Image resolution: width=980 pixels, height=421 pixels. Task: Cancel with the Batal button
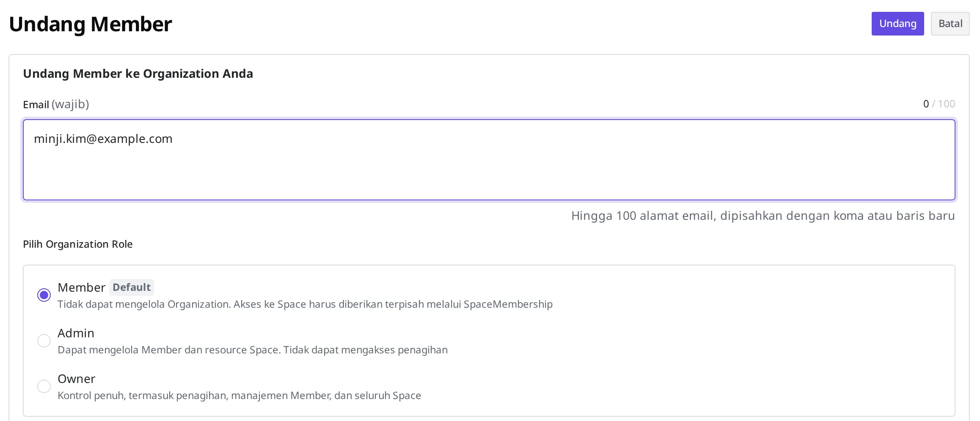click(950, 24)
